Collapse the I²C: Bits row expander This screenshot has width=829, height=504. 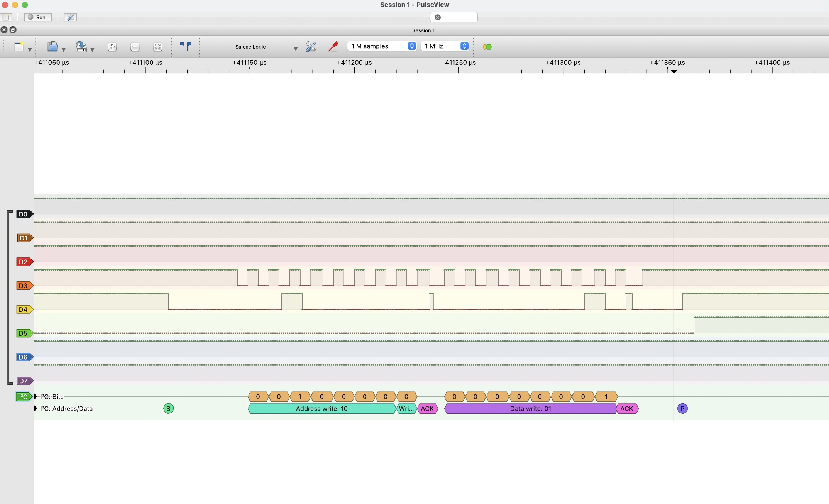pyautogui.click(x=36, y=397)
